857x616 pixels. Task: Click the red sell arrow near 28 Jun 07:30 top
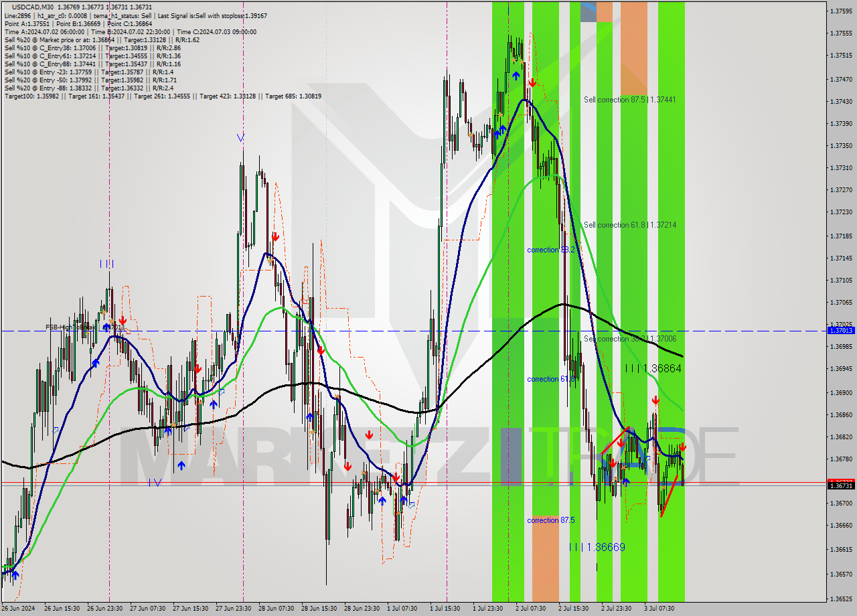tap(275, 236)
